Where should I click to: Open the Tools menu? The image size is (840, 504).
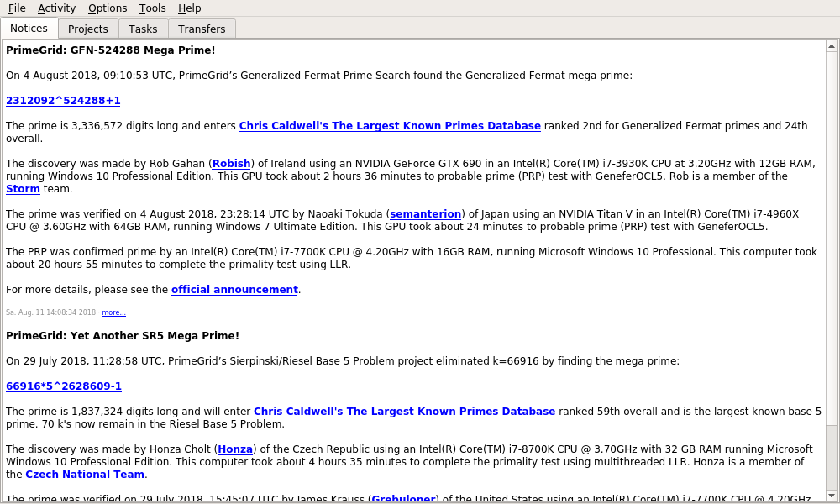click(x=152, y=8)
